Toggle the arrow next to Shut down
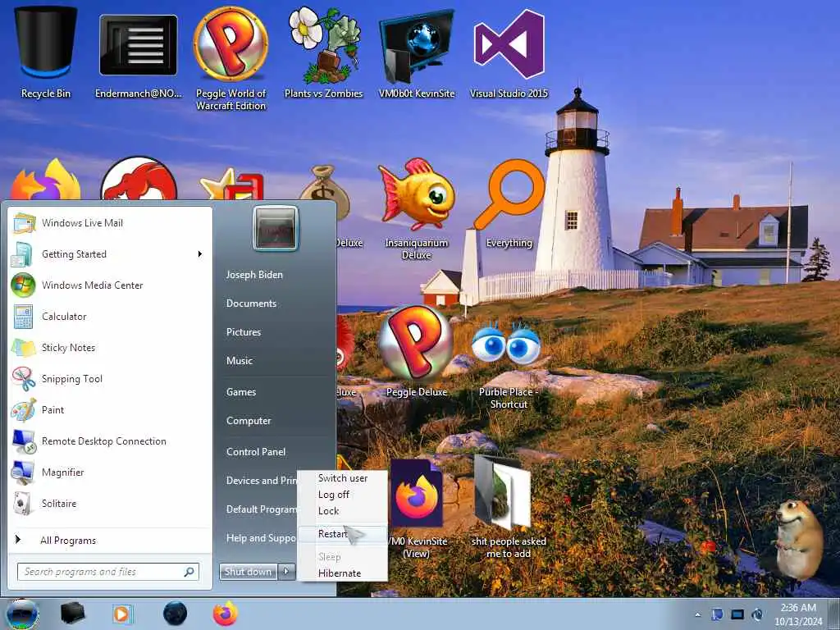 click(x=286, y=572)
